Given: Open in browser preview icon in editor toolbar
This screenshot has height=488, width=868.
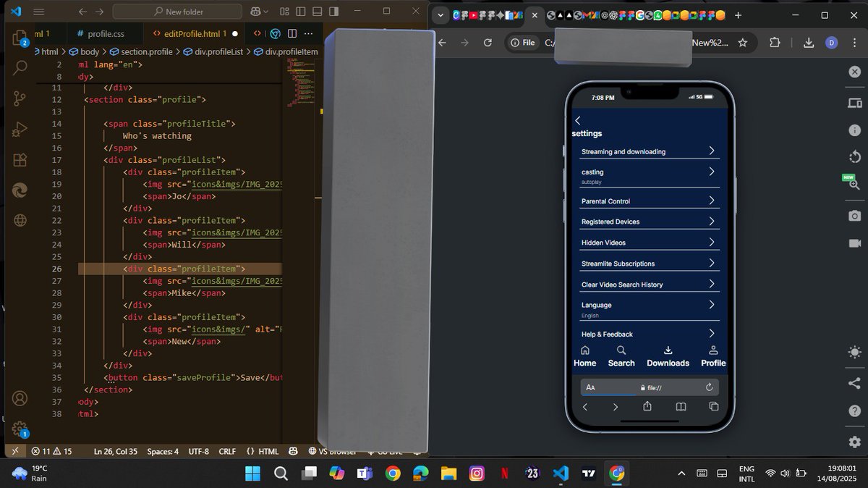Looking at the screenshot, I should click(276, 33).
